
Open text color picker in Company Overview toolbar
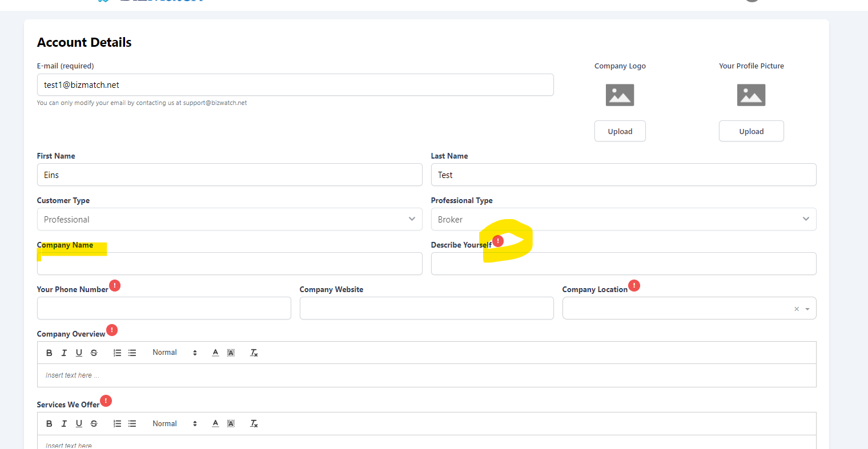[x=215, y=353]
